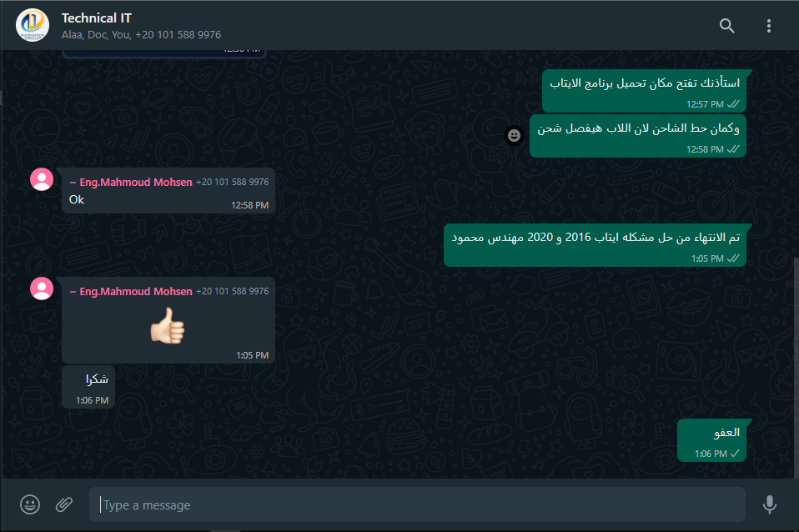Click the members list under Technical IT title
799x532 pixels.
pyautogui.click(x=142, y=35)
